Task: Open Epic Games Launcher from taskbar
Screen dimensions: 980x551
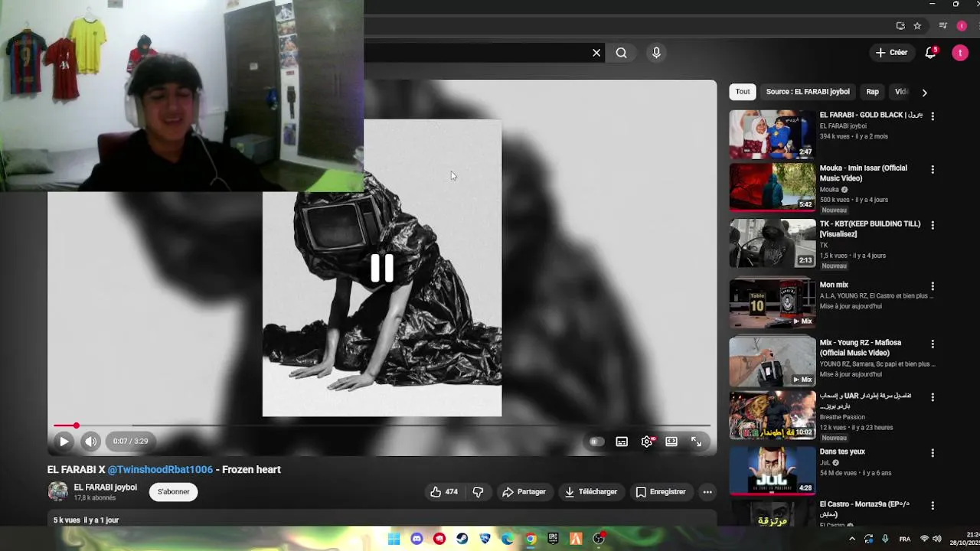Action: tap(553, 539)
